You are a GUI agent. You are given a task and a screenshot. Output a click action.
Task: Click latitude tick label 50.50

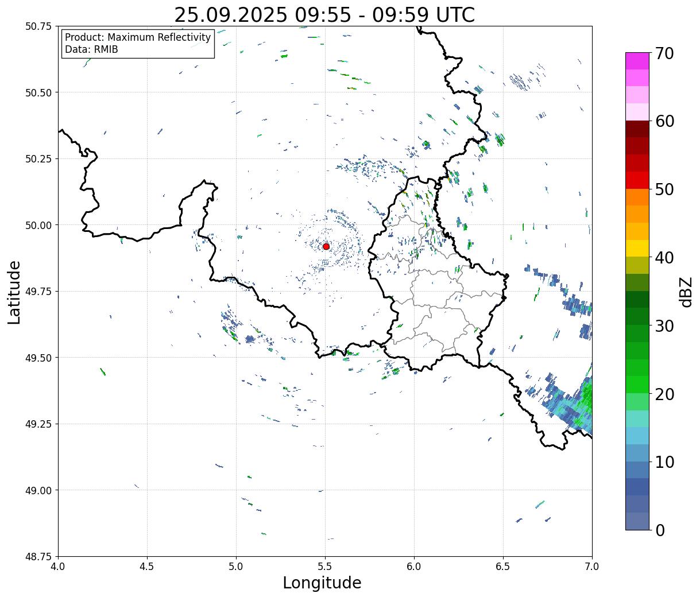tap(38, 92)
